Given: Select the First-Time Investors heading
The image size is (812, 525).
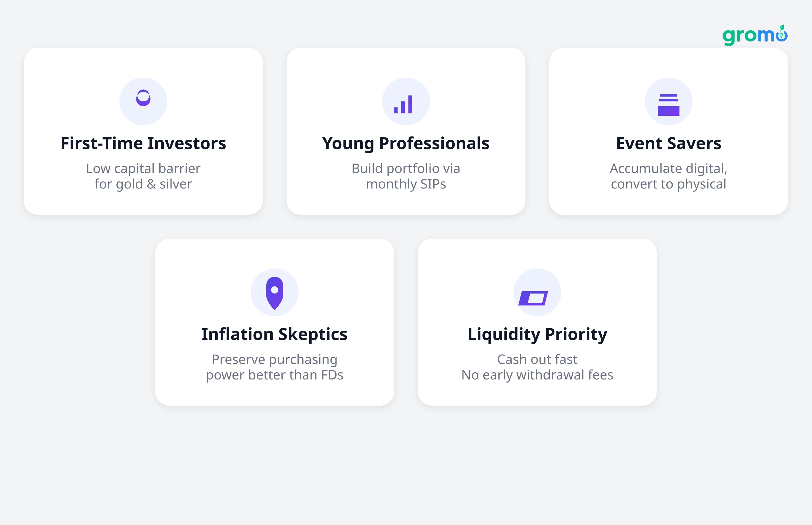Looking at the screenshot, I should coord(143,143).
